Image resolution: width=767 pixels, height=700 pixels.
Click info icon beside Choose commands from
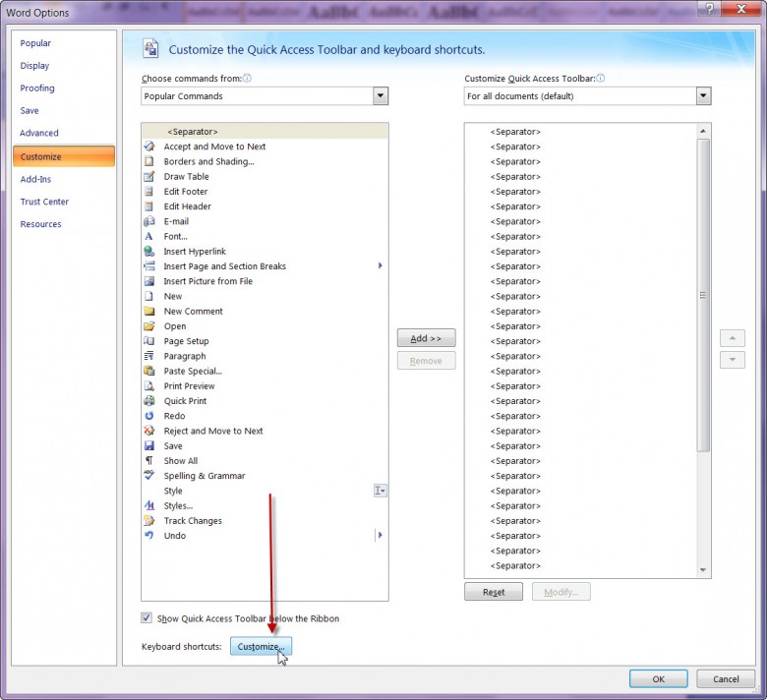tap(247, 78)
